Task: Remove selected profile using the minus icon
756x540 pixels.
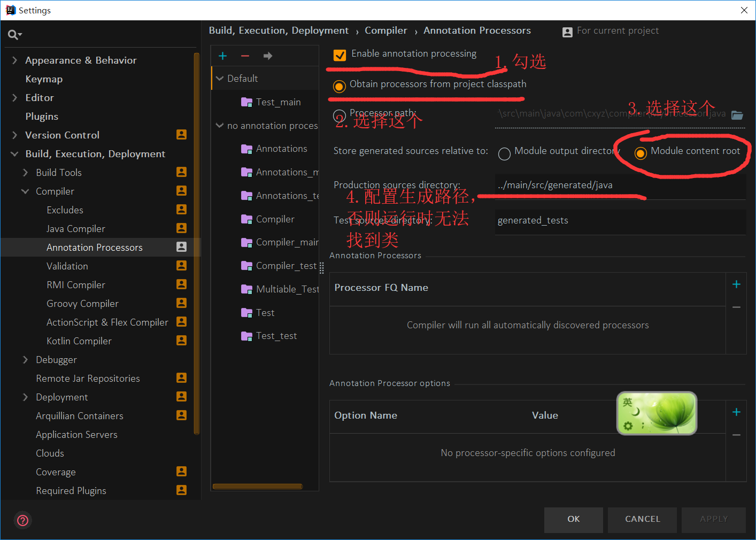Action: (x=245, y=55)
